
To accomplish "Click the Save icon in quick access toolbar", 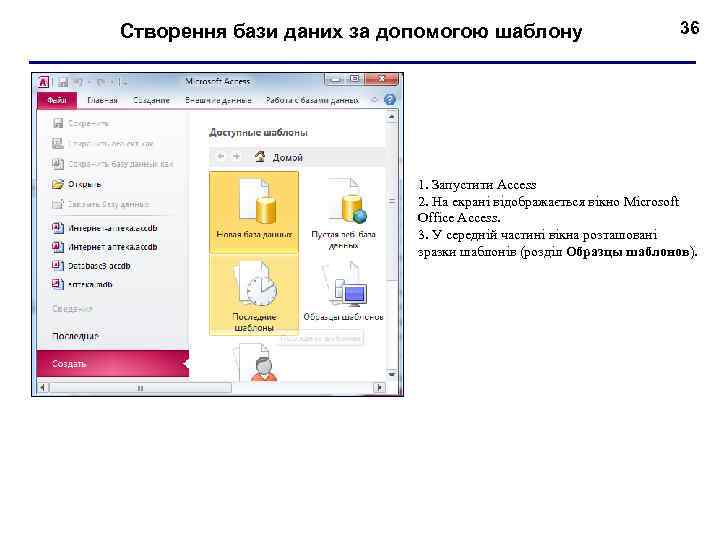I will click(x=63, y=83).
